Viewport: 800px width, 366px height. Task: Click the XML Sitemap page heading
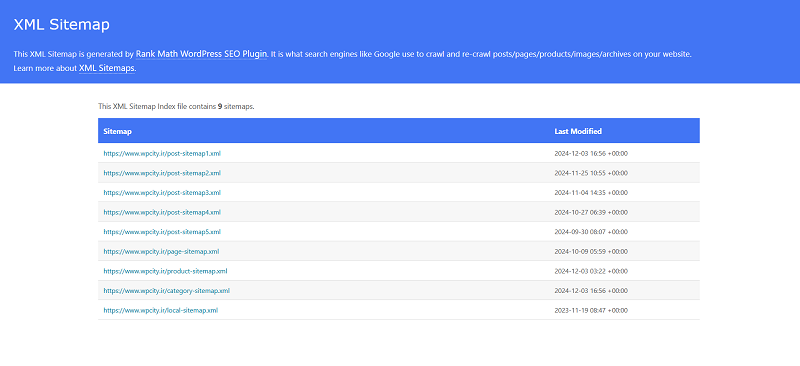pyautogui.click(x=61, y=25)
